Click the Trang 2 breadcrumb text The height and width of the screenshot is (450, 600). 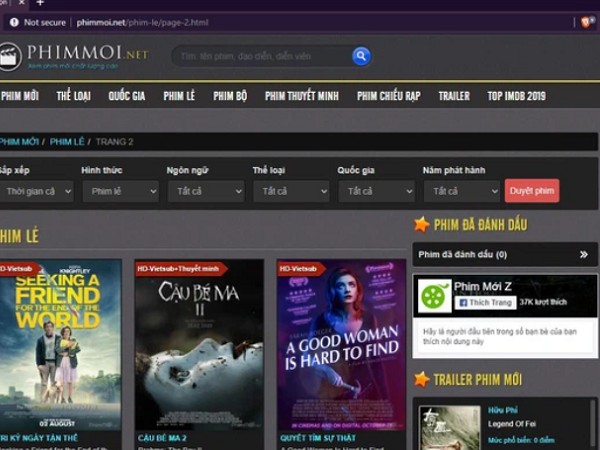114,142
